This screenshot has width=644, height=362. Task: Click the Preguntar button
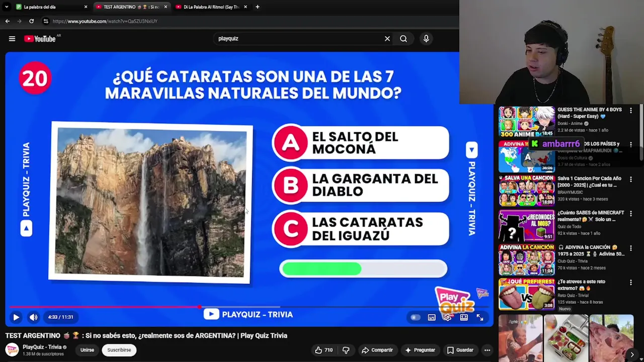[420, 350]
